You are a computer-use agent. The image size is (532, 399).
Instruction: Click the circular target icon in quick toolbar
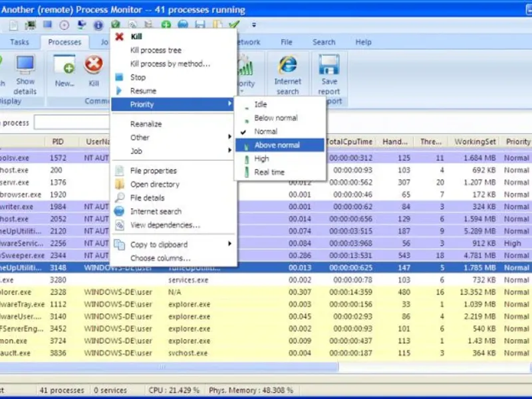pyautogui.click(x=64, y=25)
